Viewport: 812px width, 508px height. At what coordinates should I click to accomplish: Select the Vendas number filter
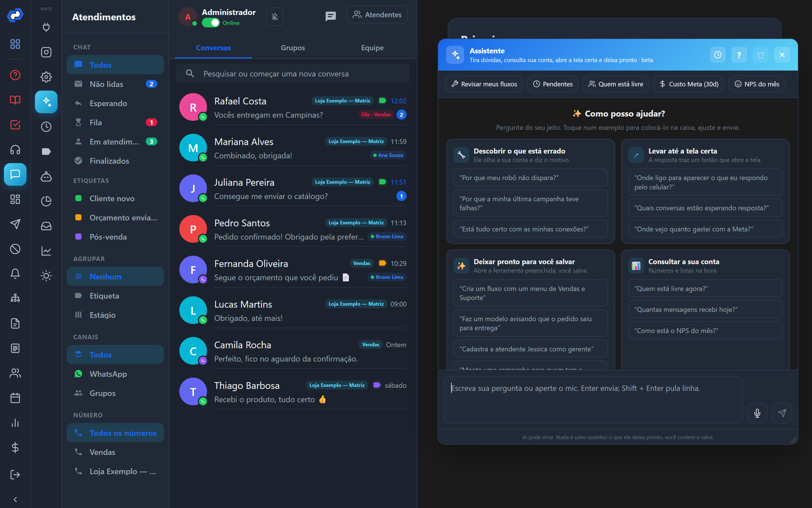coord(115,452)
